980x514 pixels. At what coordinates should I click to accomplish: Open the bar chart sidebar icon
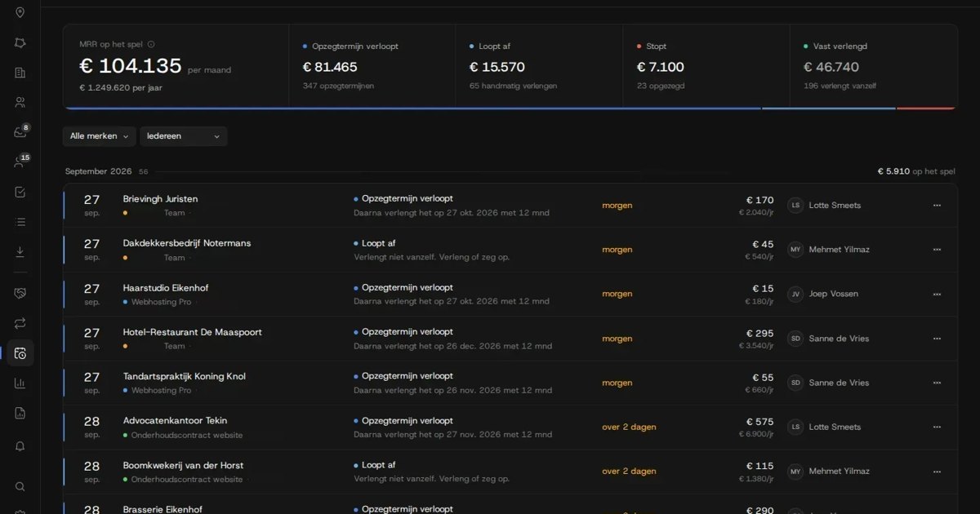coord(20,383)
